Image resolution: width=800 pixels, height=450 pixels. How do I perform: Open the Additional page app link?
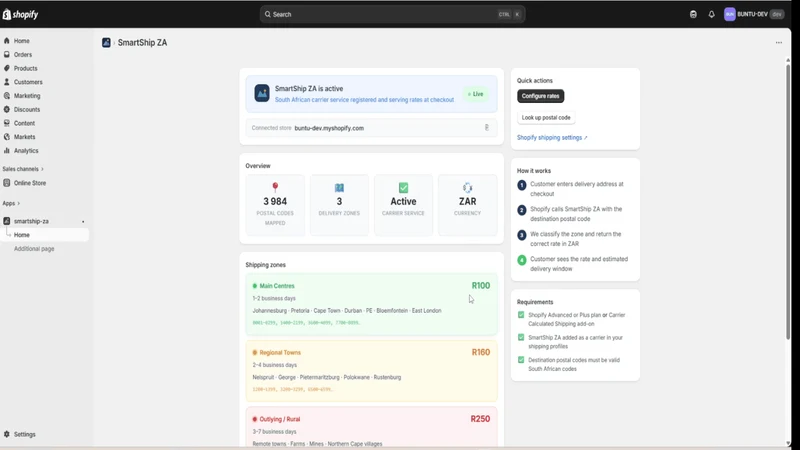coord(34,248)
